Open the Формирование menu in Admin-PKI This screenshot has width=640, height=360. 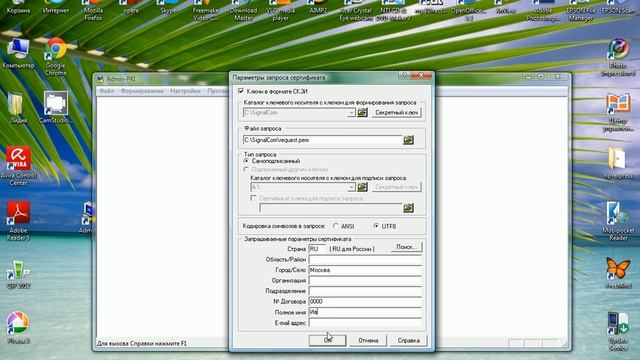[x=142, y=91]
